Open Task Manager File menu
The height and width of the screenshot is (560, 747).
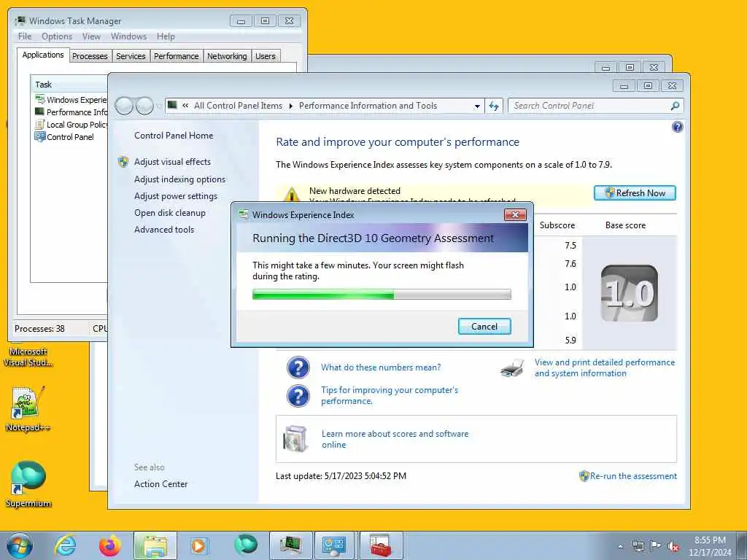coord(25,36)
